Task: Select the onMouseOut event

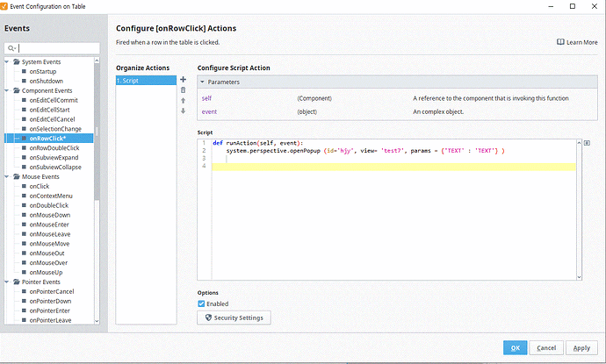Action: pyautogui.click(x=47, y=253)
